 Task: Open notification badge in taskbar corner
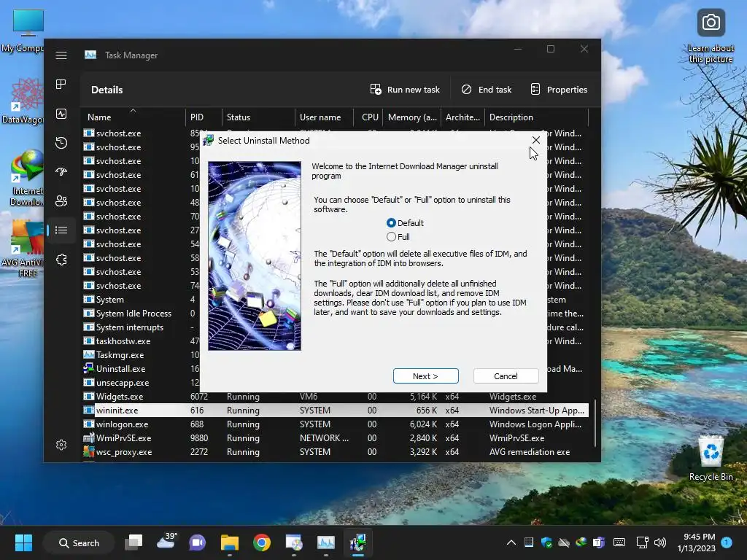pyautogui.click(x=727, y=542)
